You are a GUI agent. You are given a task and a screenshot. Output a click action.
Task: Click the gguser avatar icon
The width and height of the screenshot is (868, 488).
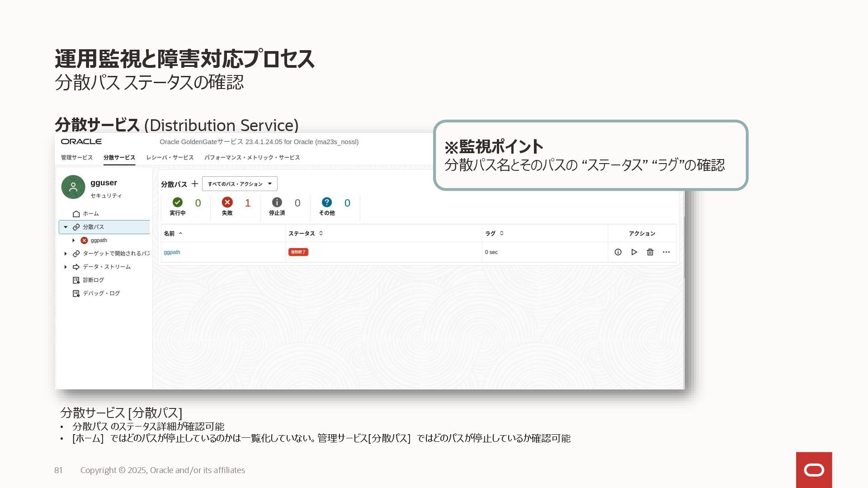[73, 187]
